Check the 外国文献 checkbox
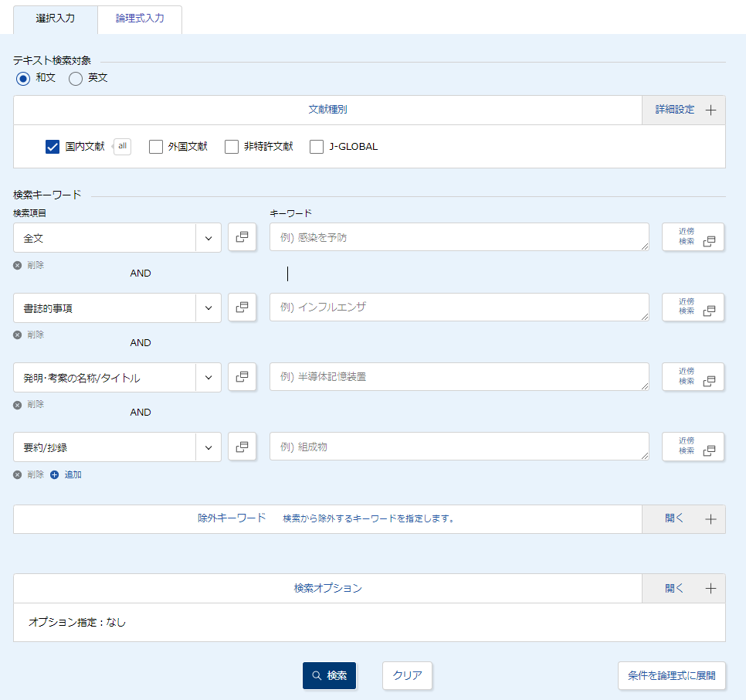 coord(156,147)
